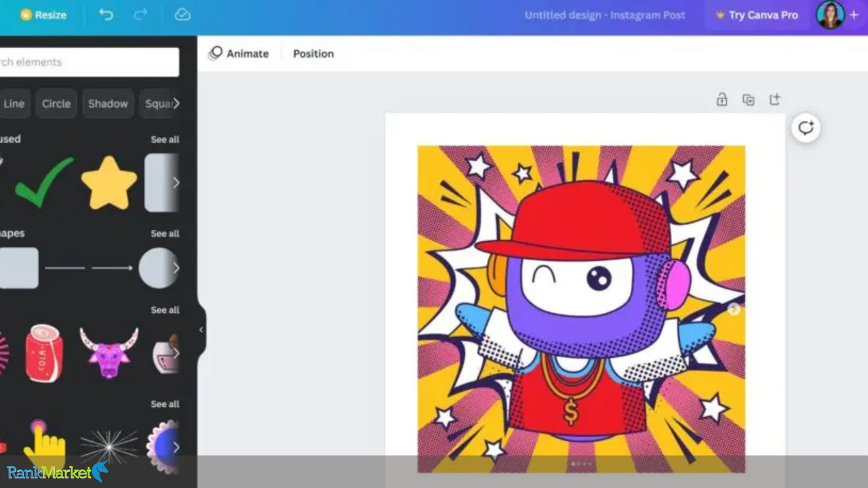This screenshot has height=488, width=868.
Task: Click See all for shapes
Action: [x=165, y=234]
